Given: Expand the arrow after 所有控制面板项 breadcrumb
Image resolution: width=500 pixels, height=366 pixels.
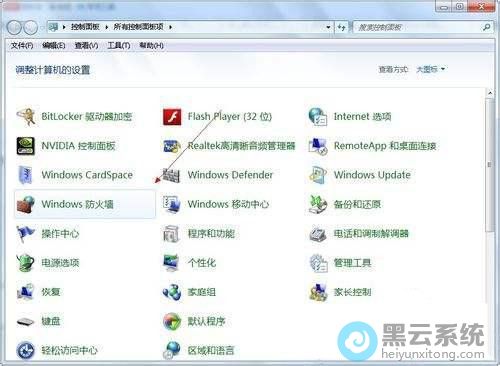Looking at the screenshot, I should pyautogui.click(x=170, y=27).
